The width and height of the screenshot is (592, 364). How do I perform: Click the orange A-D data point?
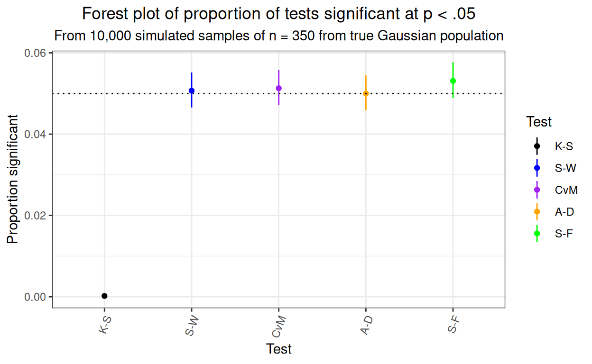366,93
